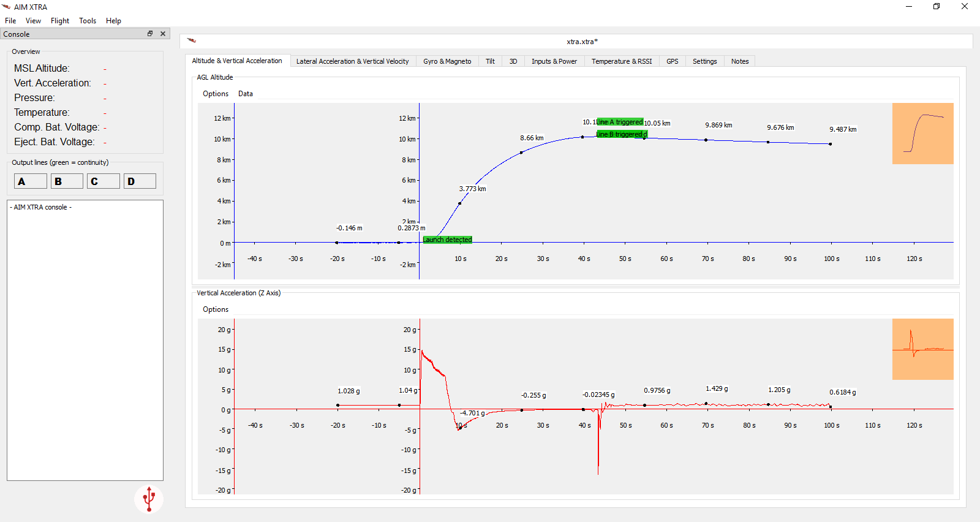This screenshot has width=980, height=522.
Task: Click the 10.05 km altitude data label
Action: (x=657, y=123)
